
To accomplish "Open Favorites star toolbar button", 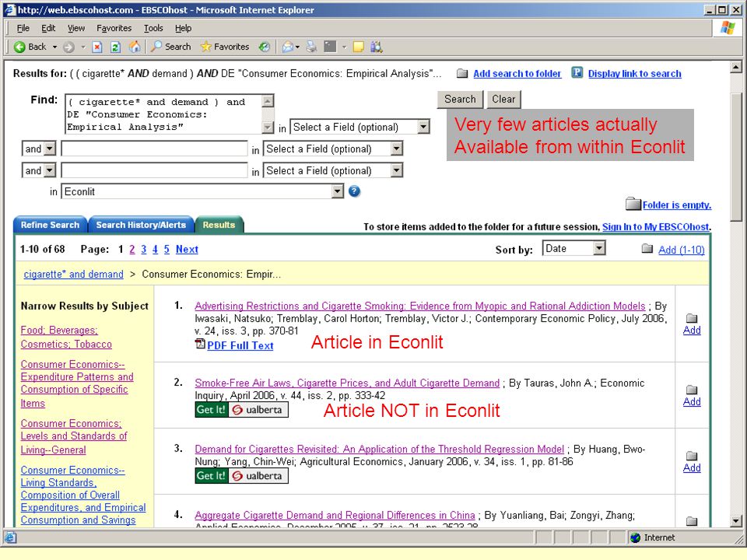I will coord(225,47).
